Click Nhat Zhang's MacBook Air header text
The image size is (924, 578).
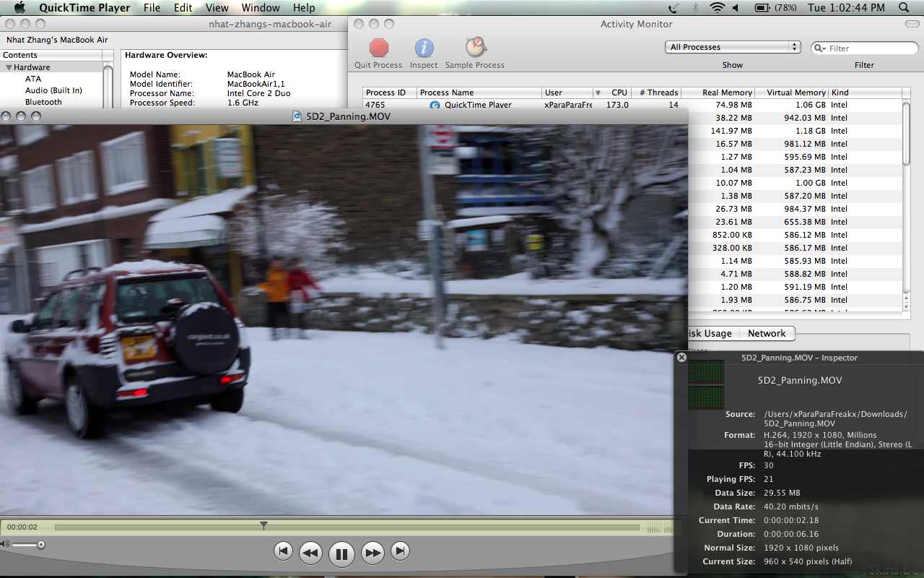pyautogui.click(x=57, y=40)
